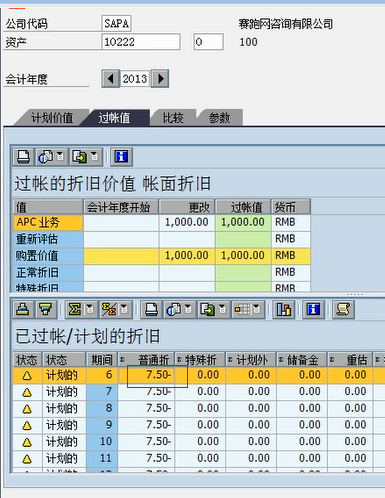Click the period 10 cell

pyautogui.click(x=102, y=442)
